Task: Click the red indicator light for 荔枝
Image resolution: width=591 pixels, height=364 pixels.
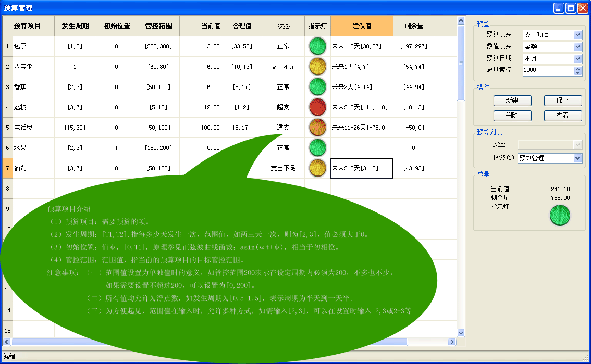Action: point(317,107)
